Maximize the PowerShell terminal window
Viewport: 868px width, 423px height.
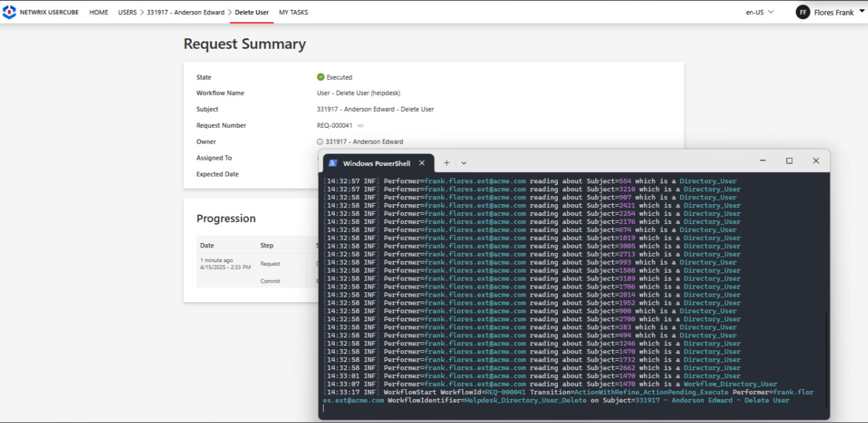click(x=789, y=161)
